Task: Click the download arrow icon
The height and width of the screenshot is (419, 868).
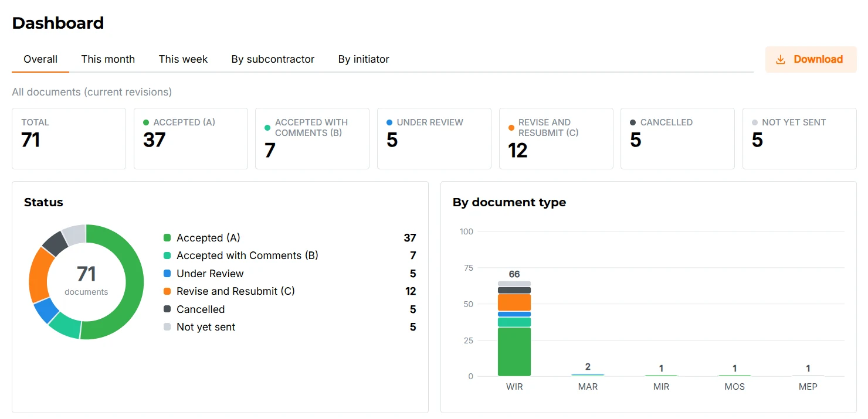Action: coord(781,60)
